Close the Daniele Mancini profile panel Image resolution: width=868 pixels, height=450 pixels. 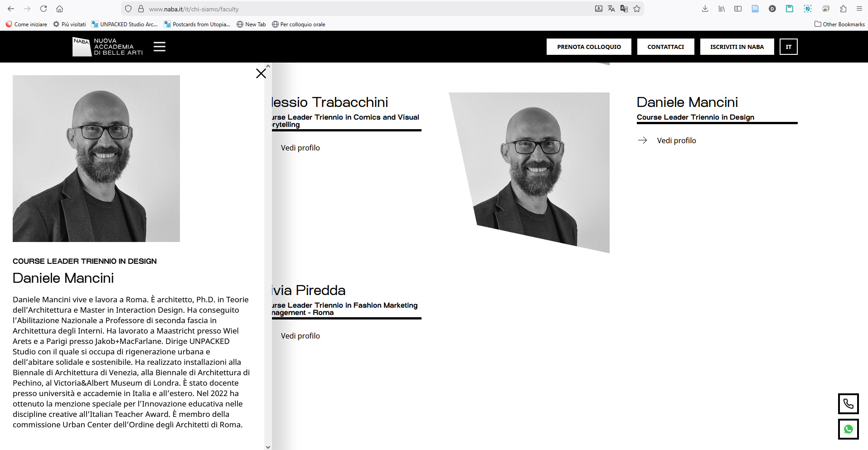coord(261,73)
